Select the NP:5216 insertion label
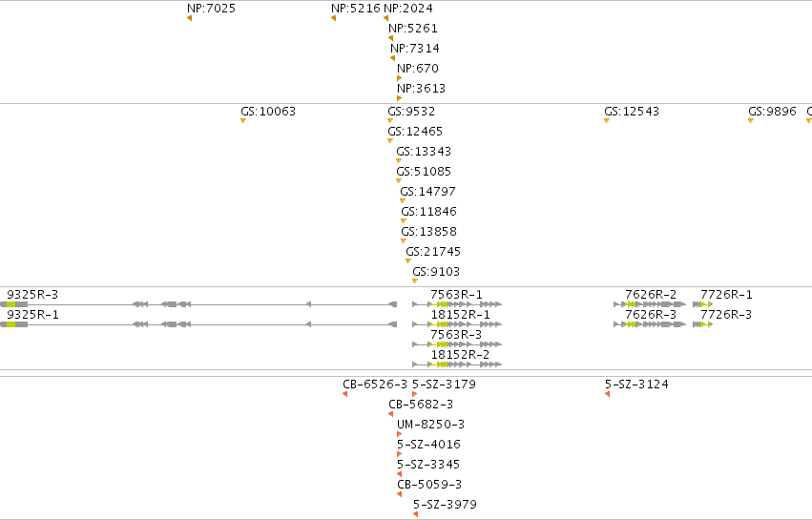 [355, 9]
